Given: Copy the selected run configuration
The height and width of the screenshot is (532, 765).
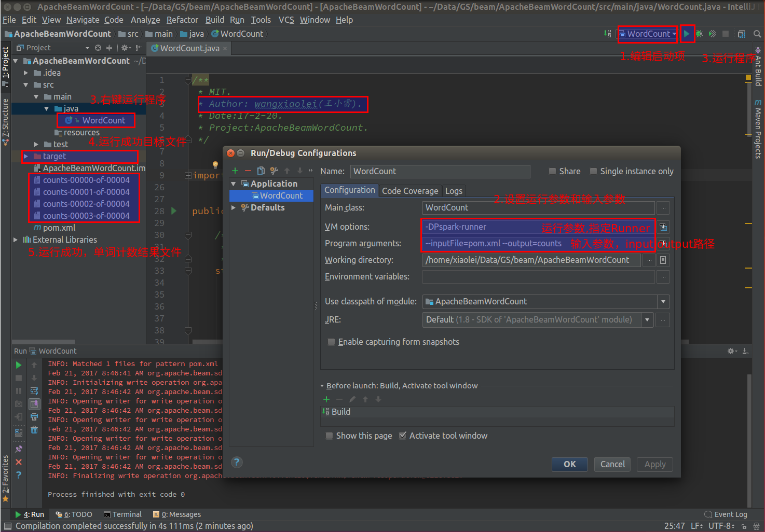Looking at the screenshot, I should [261, 171].
